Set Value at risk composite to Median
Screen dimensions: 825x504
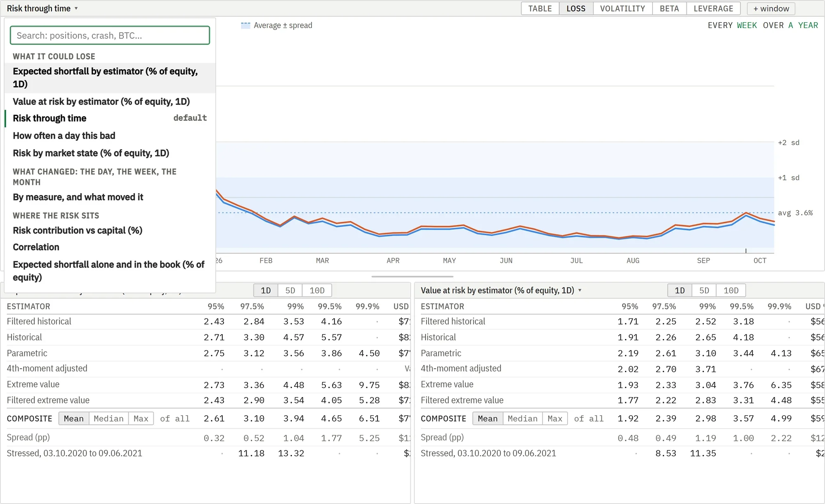tap(523, 419)
